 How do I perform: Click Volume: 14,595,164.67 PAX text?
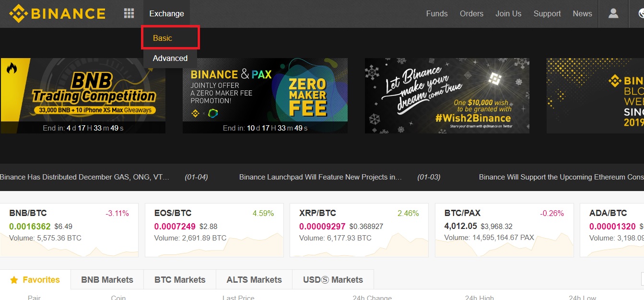tap(489, 238)
